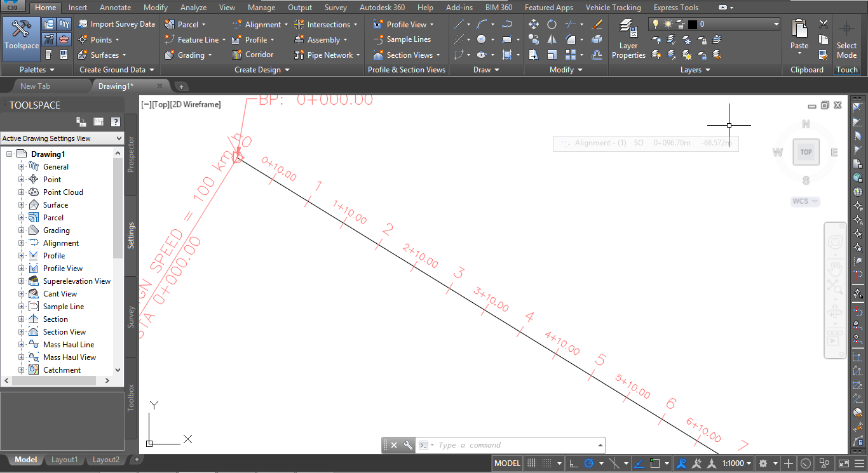Toggle the layer 0 lock icon
868x473 pixels.
coord(681,24)
